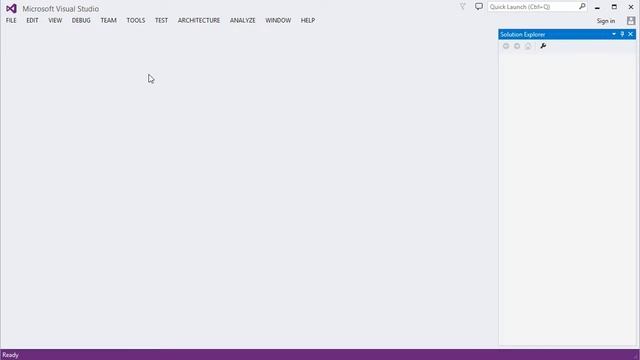Open the account settings avatar icon
Image resolution: width=640 pixels, height=360 pixels.
pos(631,21)
